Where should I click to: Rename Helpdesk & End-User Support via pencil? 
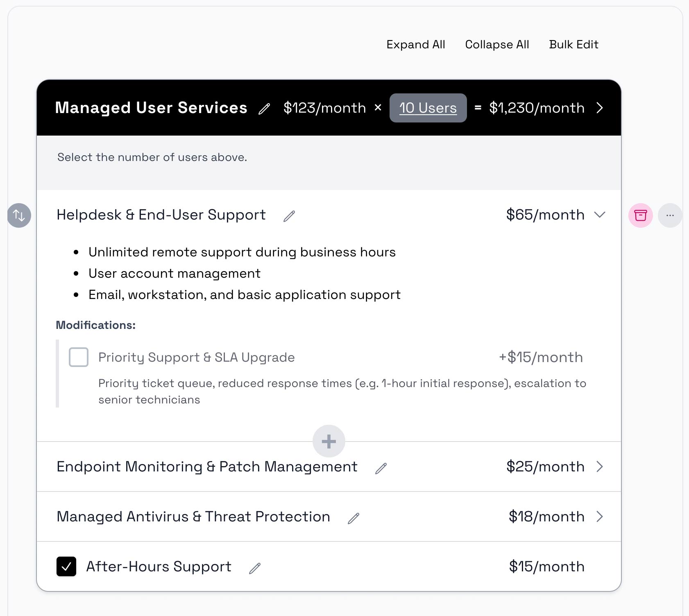pos(289,216)
